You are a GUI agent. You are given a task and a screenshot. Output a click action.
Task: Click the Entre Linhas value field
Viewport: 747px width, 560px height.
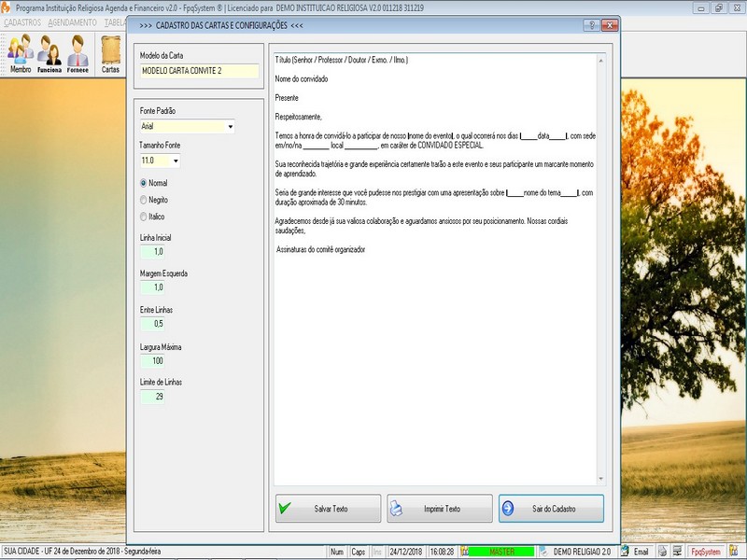click(x=152, y=324)
